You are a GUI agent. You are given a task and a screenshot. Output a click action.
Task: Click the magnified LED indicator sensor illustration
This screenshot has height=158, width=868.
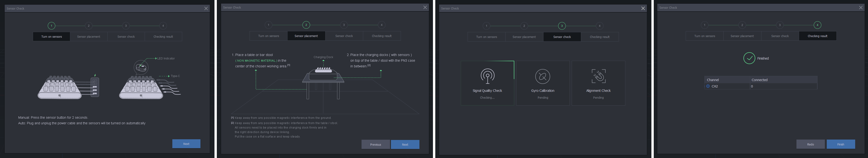(141, 68)
